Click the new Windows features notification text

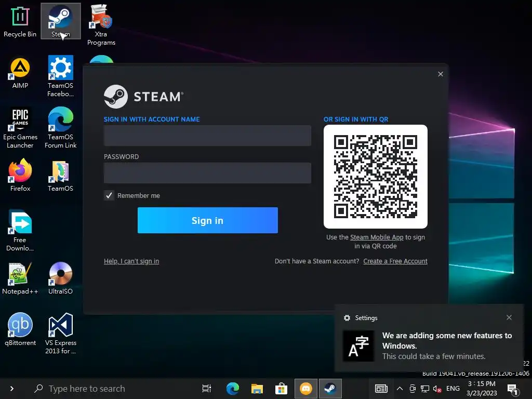click(447, 345)
